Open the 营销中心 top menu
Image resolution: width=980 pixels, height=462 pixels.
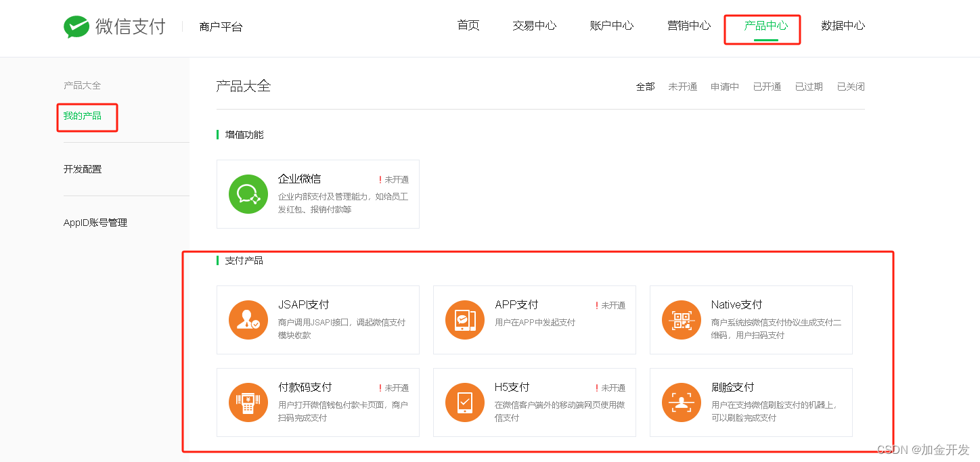coord(689,26)
